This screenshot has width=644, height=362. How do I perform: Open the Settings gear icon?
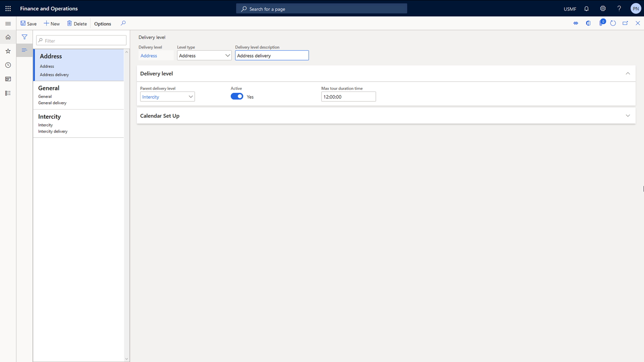point(602,8)
